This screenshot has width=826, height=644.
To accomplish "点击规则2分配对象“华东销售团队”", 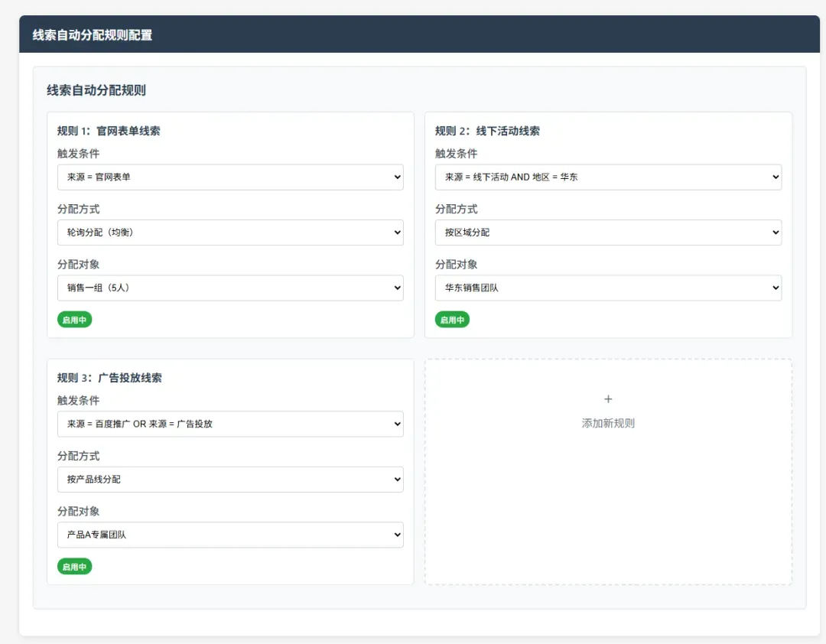I will (608, 288).
